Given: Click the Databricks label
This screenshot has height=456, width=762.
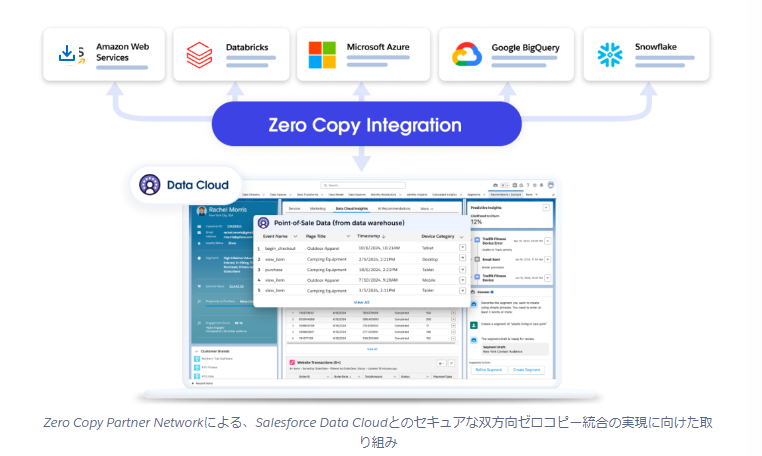Looking at the screenshot, I should point(247,47).
